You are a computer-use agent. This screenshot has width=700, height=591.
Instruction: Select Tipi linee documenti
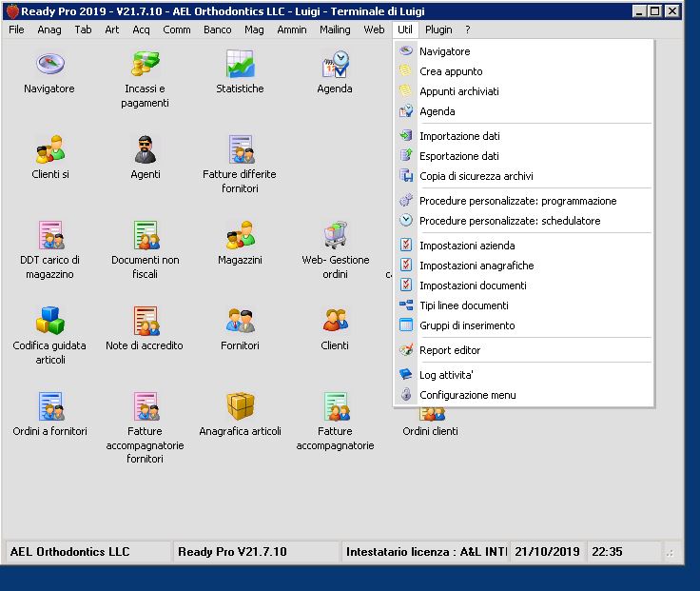[x=524, y=305]
